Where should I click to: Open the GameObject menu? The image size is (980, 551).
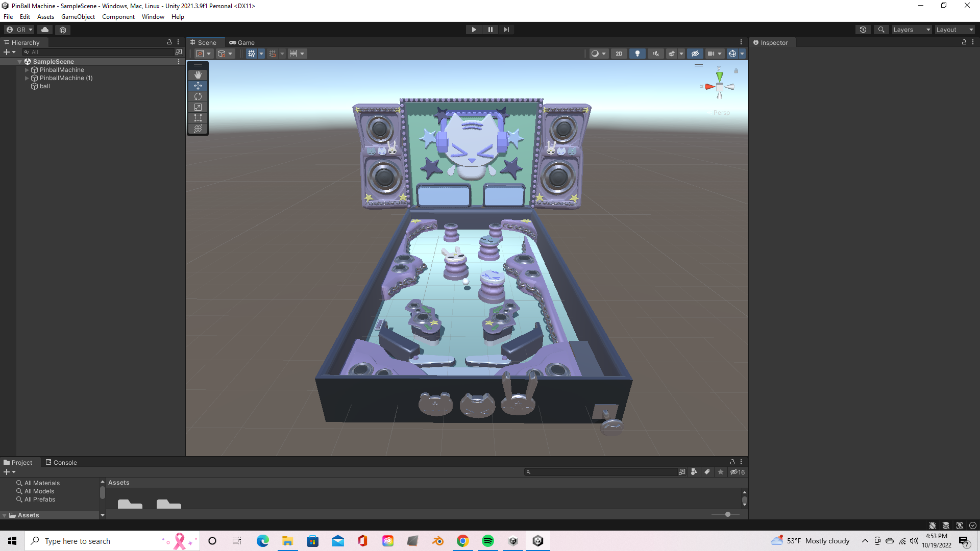coord(78,17)
